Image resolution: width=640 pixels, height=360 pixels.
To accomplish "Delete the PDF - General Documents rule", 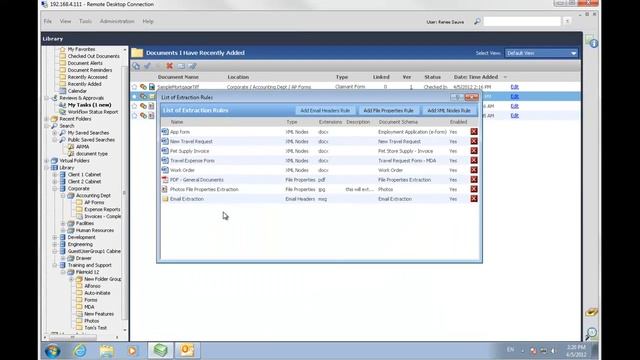I will pos(473,180).
